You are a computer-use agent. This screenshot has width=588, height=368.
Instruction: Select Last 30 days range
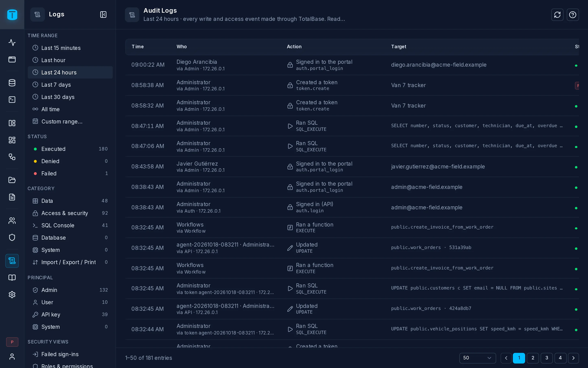(x=70, y=97)
